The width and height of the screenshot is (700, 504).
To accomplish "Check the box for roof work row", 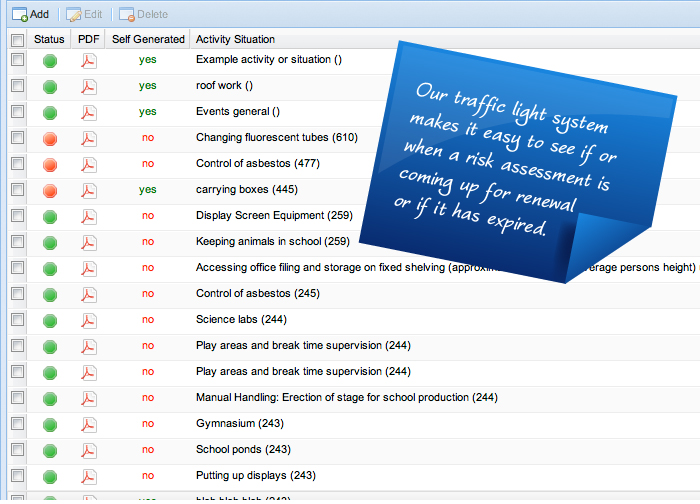I will [17, 85].
